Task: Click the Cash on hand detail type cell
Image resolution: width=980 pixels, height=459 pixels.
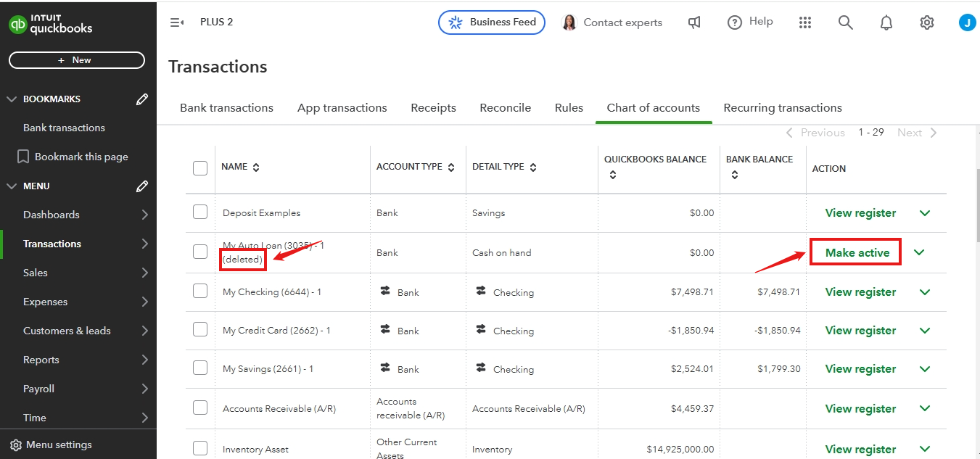Action: (x=502, y=253)
